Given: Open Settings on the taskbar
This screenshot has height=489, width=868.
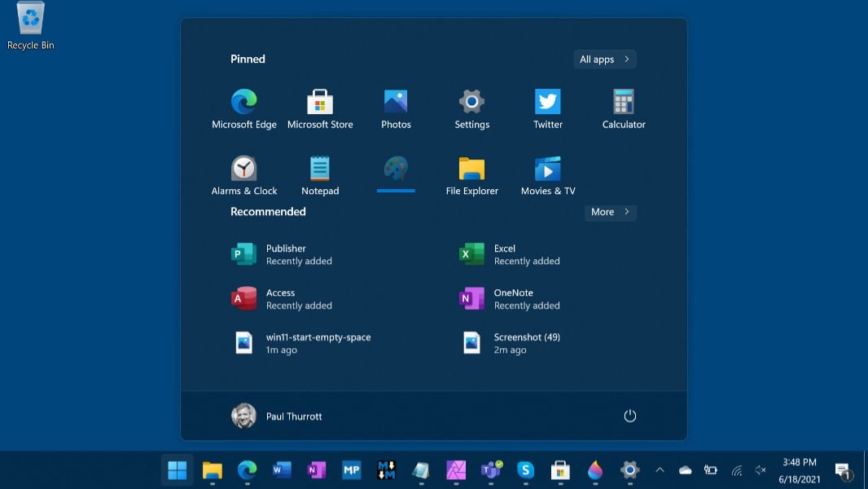Looking at the screenshot, I should [x=630, y=470].
